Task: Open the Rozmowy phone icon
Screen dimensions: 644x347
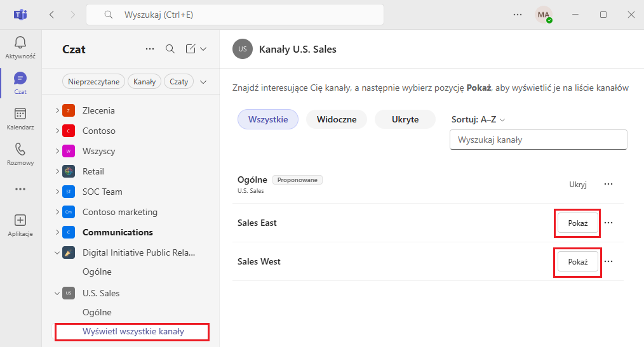Action: 20,154
